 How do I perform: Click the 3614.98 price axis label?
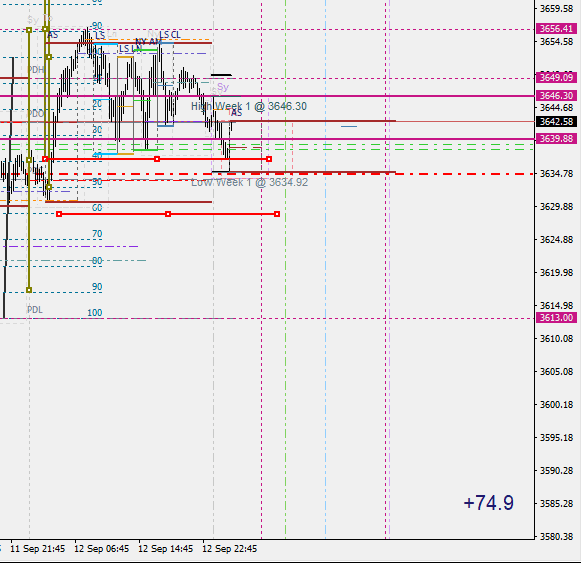click(557, 305)
